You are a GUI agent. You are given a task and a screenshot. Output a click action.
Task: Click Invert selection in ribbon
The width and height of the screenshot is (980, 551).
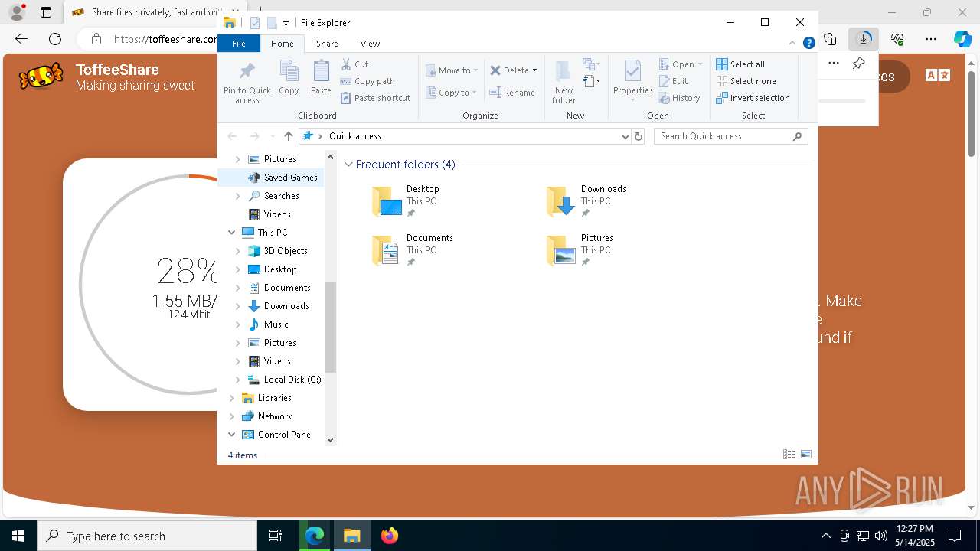coord(753,98)
